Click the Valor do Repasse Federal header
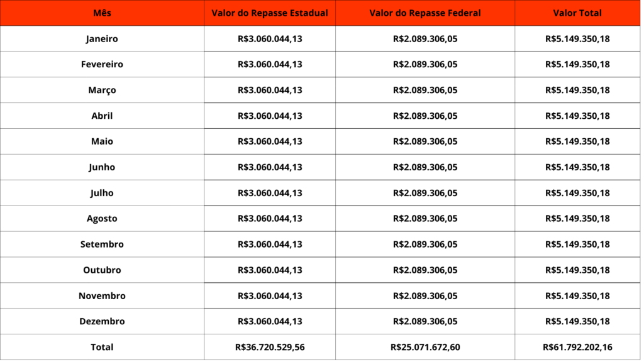 [x=425, y=13]
